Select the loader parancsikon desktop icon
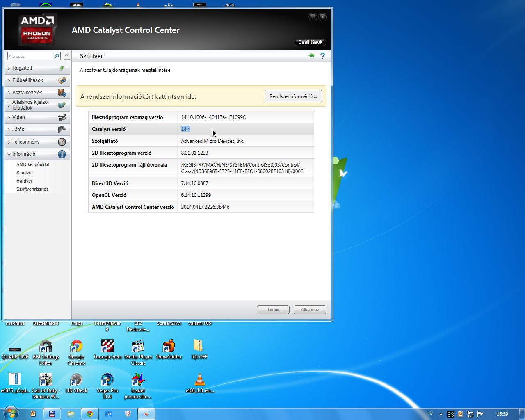525x420 pixels. 138,386
